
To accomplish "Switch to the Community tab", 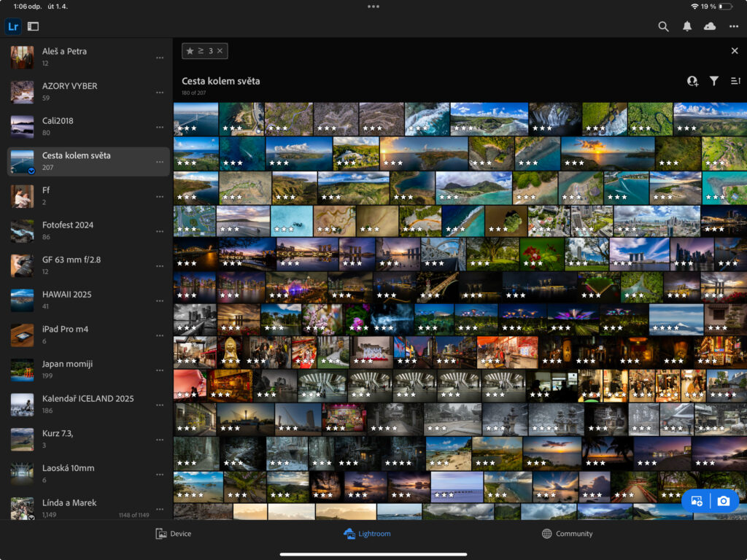I will (x=567, y=534).
